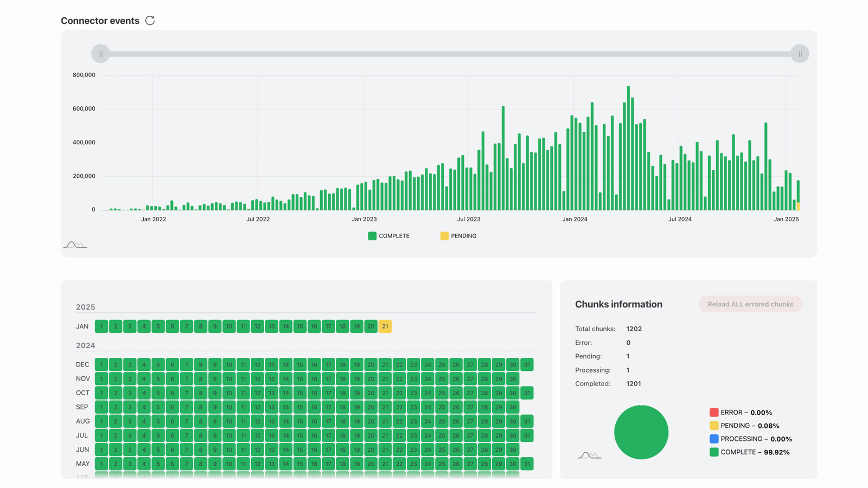Grab the right range slider handle

point(800,54)
